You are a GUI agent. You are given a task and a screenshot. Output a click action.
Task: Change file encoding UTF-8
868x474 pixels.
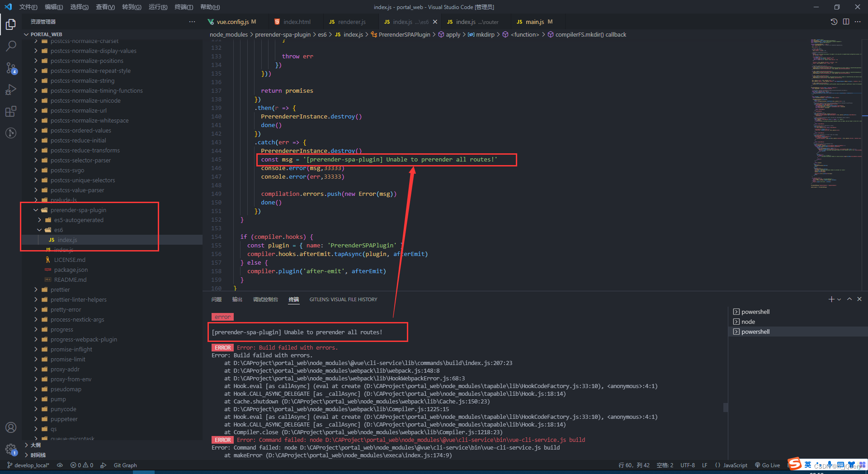click(688, 465)
